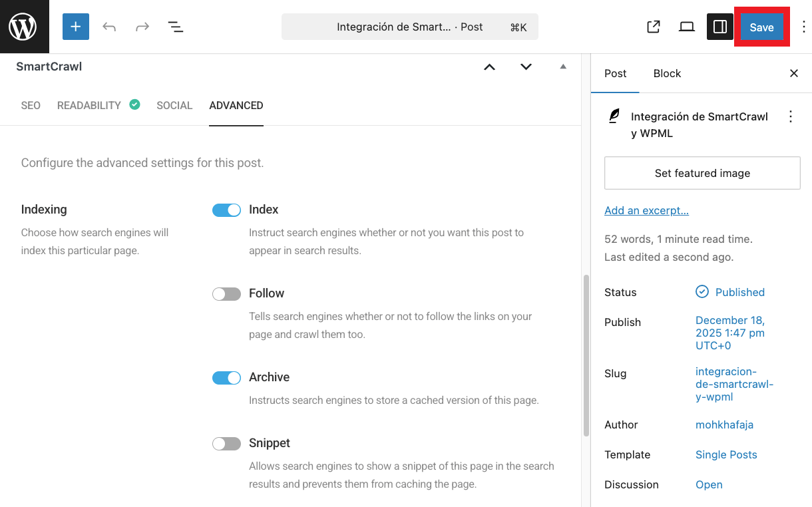Select the Advanced tab

(x=236, y=105)
